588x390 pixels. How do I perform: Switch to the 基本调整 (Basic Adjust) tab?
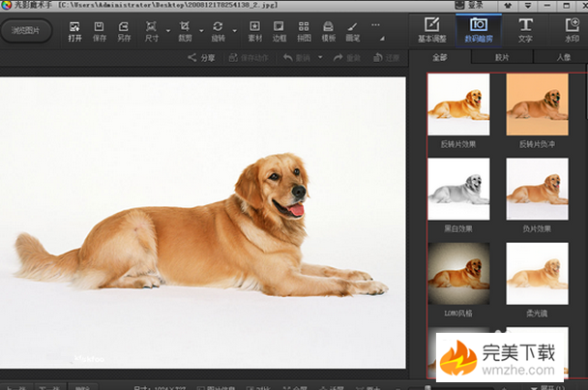click(x=431, y=29)
